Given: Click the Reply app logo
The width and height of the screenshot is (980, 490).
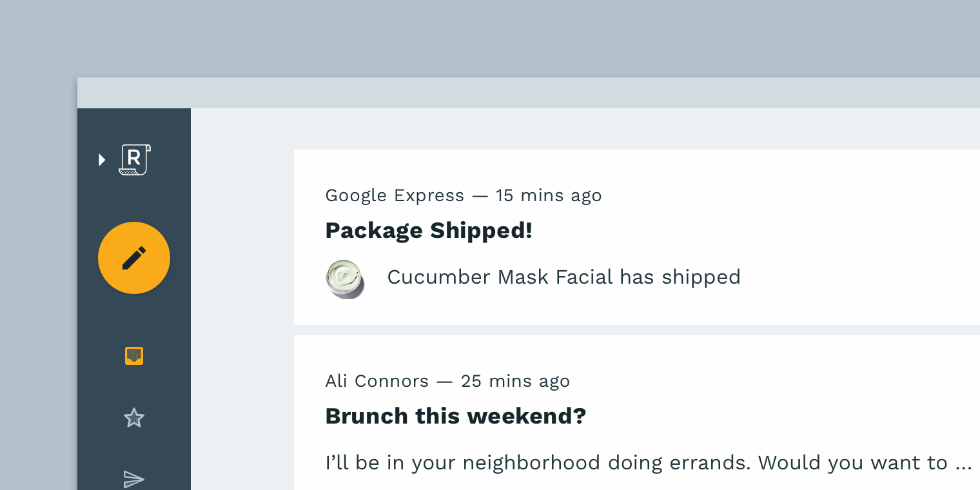Looking at the screenshot, I should (135, 160).
